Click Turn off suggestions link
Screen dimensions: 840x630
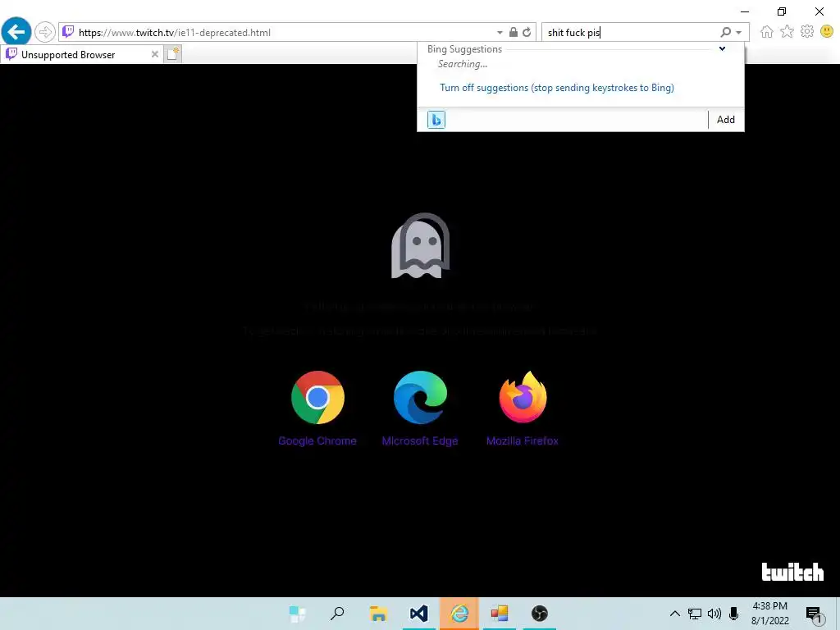pos(557,87)
